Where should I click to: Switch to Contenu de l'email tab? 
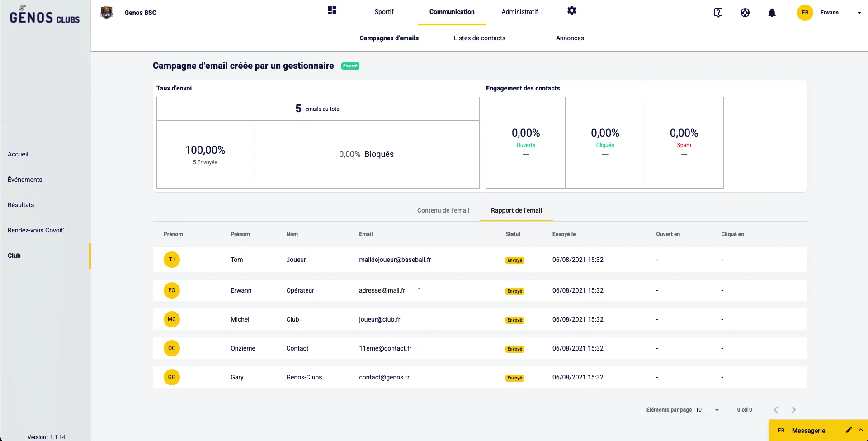443,210
